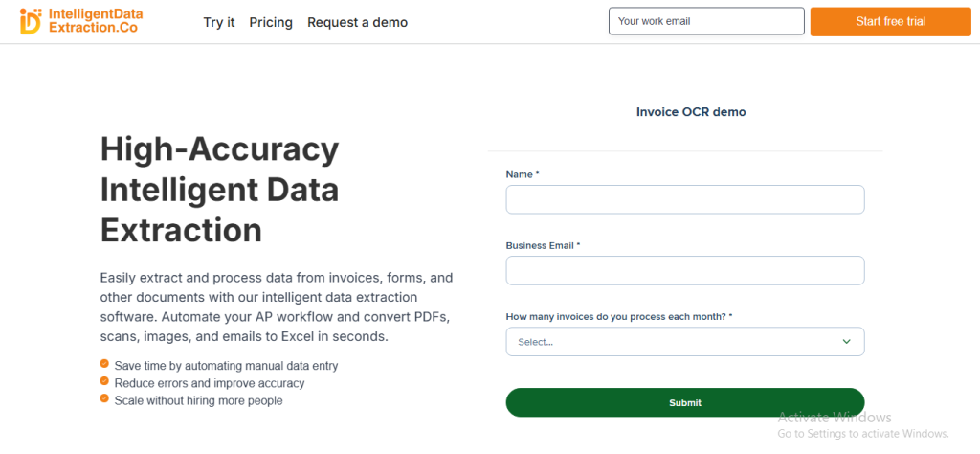Click the orange bullet beside Scale without hiring
The height and width of the screenshot is (454, 980).
pyautogui.click(x=104, y=399)
